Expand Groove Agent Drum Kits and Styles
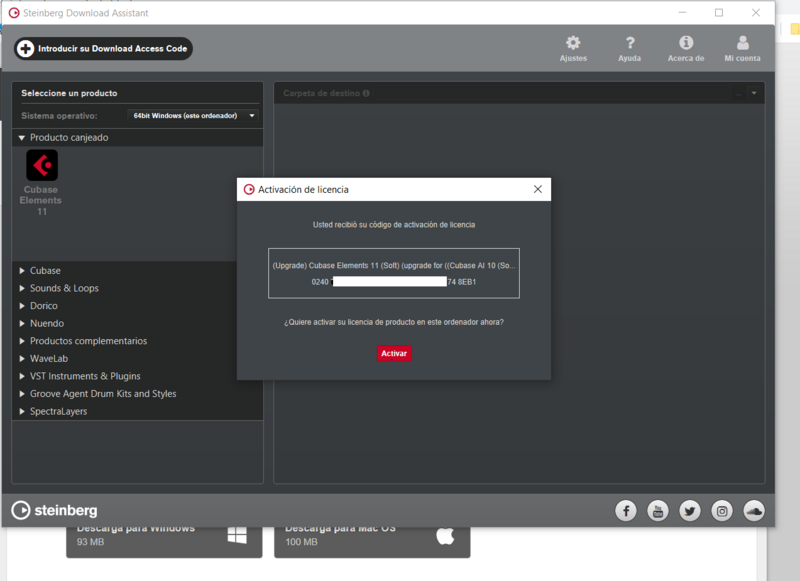Viewport: 800px width, 581px height. (x=22, y=394)
